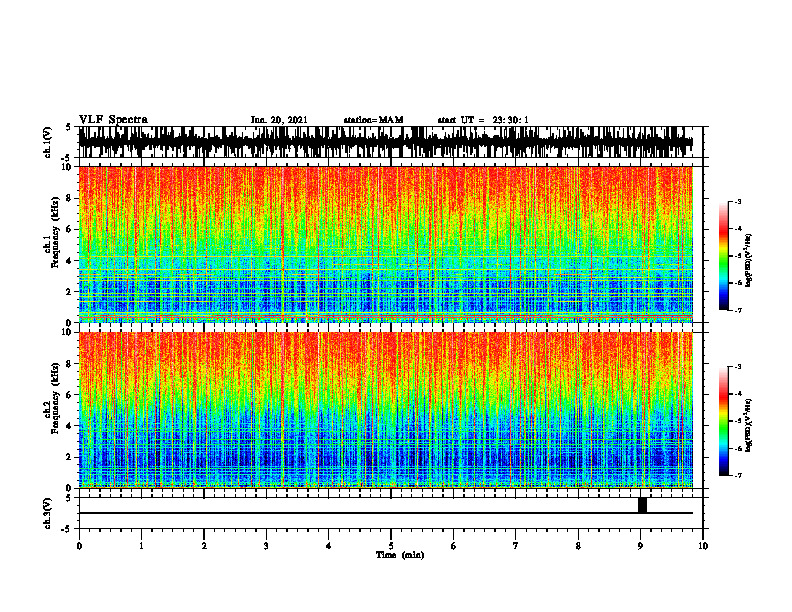Click the "6" tick label on time axis
The height and width of the screenshot is (612, 792).
[x=454, y=546]
